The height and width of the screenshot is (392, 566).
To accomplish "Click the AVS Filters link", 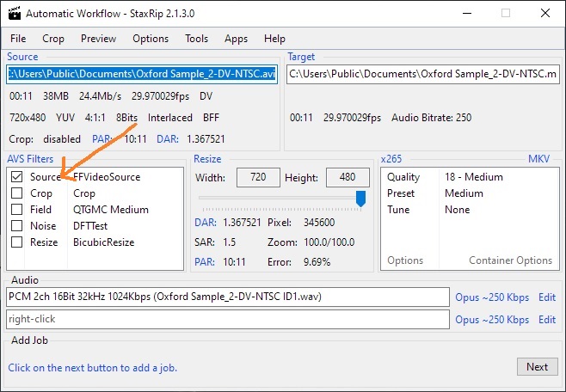I will tap(30, 159).
